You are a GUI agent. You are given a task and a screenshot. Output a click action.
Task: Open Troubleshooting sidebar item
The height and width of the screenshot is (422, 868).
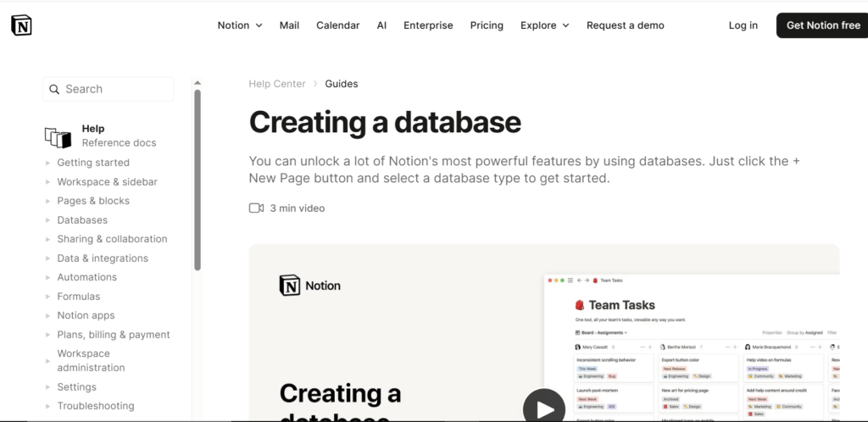coord(95,406)
